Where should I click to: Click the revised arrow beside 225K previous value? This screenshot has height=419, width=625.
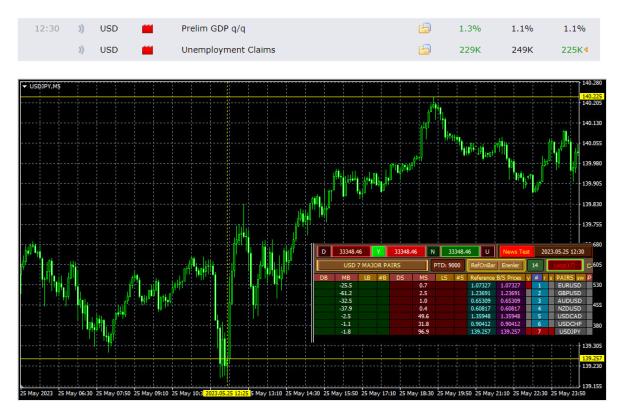pyautogui.click(x=586, y=50)
